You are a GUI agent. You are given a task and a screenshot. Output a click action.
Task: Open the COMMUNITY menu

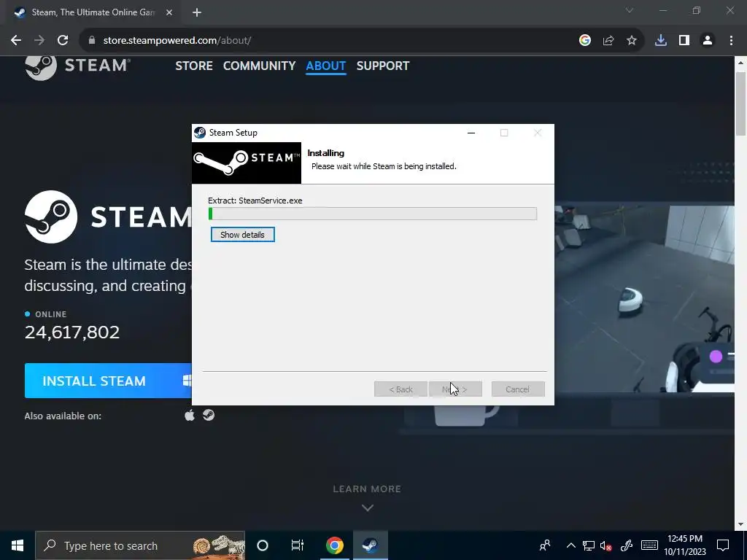tap(259, 66)
